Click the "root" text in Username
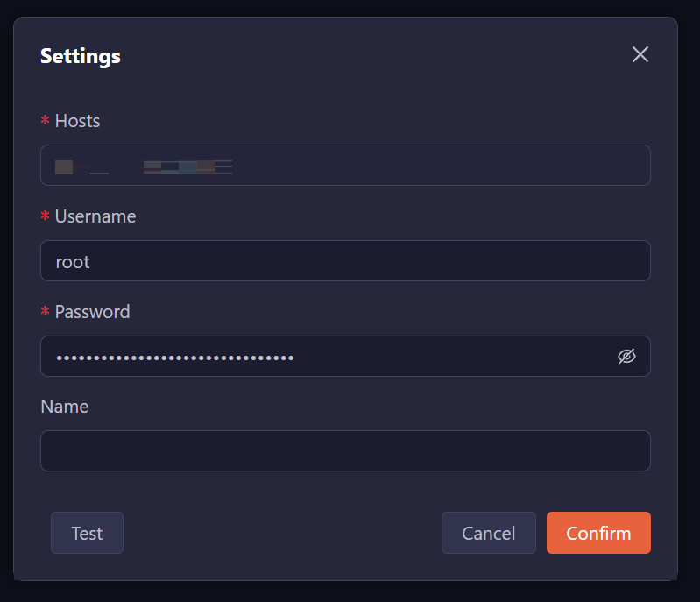 tap(73, 261)
